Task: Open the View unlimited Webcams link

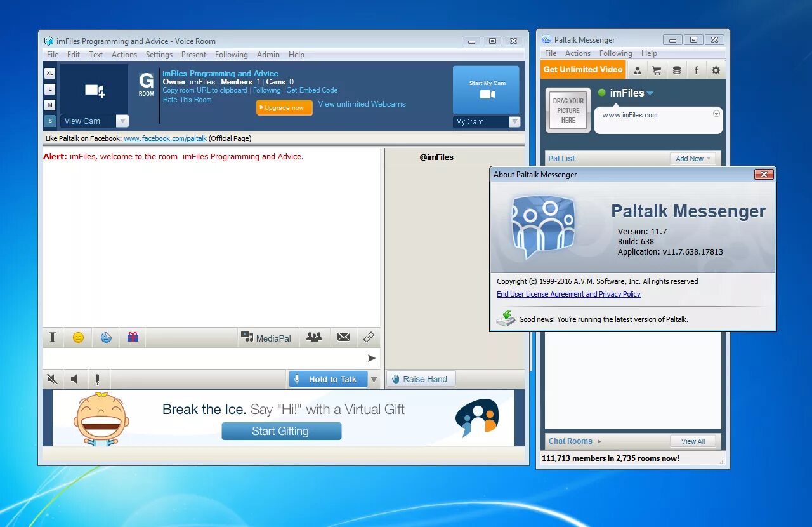Action: pos(362,104)
